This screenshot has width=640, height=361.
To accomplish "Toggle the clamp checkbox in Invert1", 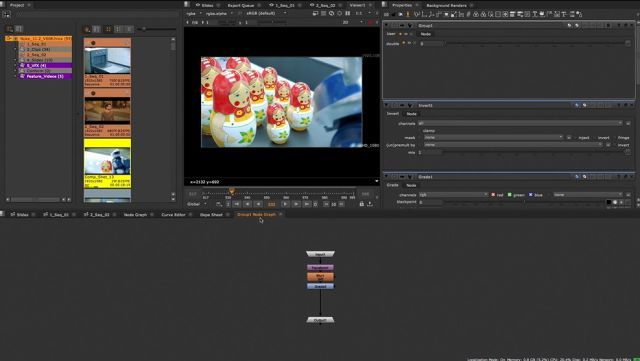I will coord(420,131).
